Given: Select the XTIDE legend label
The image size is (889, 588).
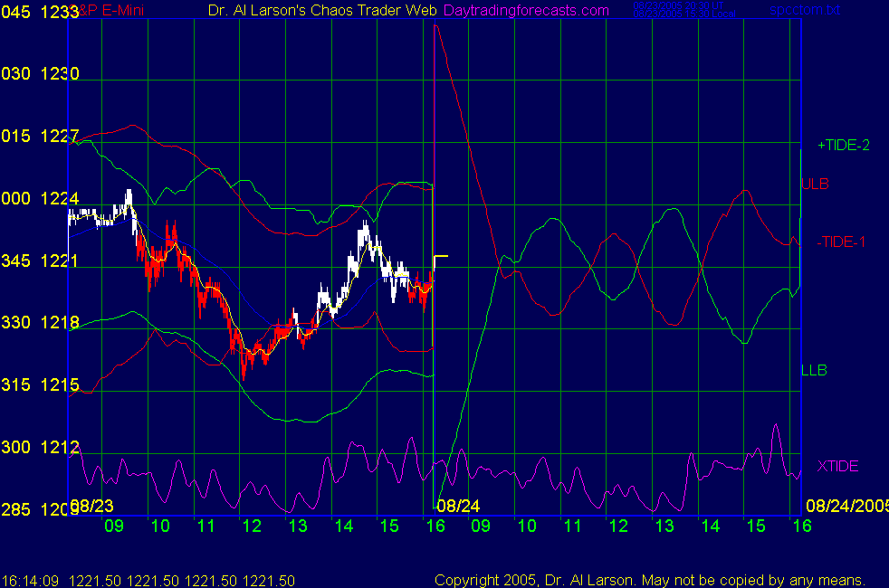Looking at the screenshot, I should pyautogui.click(x=837, y=466).
